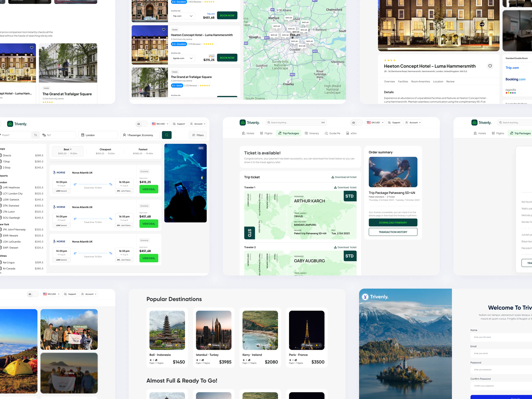The height and width of the screenshot is (399, 532).
Task: Open the Hotels tab in the ticket panel
Action: click(248, 133)
